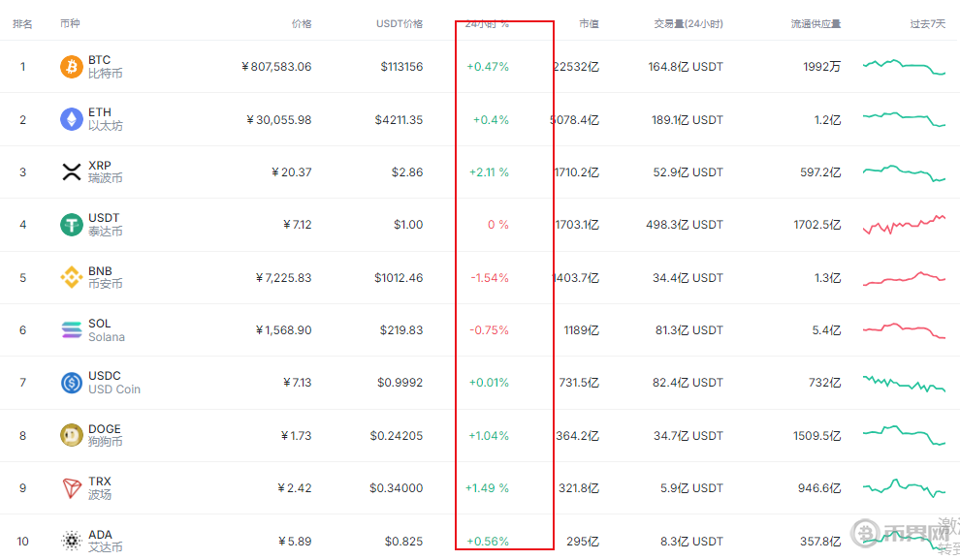View the USDT 7-day red sparkline chart
The image size is (960, 560).
click(x=904, y=225)
